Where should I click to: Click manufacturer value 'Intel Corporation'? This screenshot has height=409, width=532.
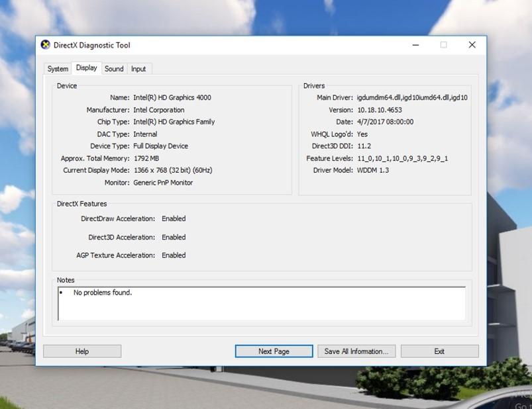point(159,110)
